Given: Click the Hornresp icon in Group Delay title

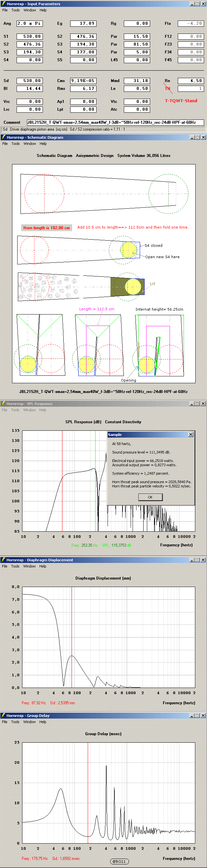Looking at the screenshot, I should pos(3,715).
